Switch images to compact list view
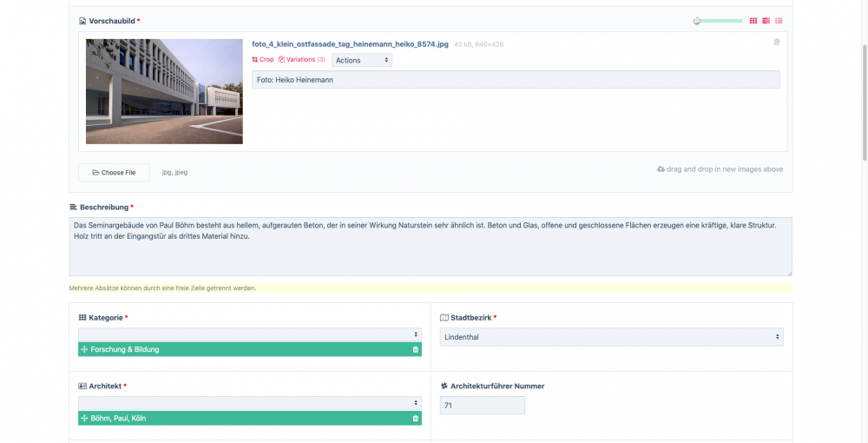Viewport: 868px width, 443px height. click(x=779, y=21)
